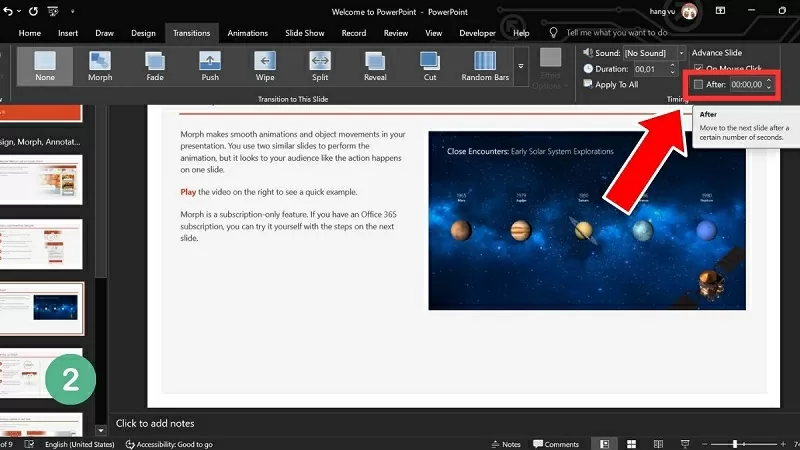
Task: Select the Wipe transition
Action: click(x=265, y=68)
